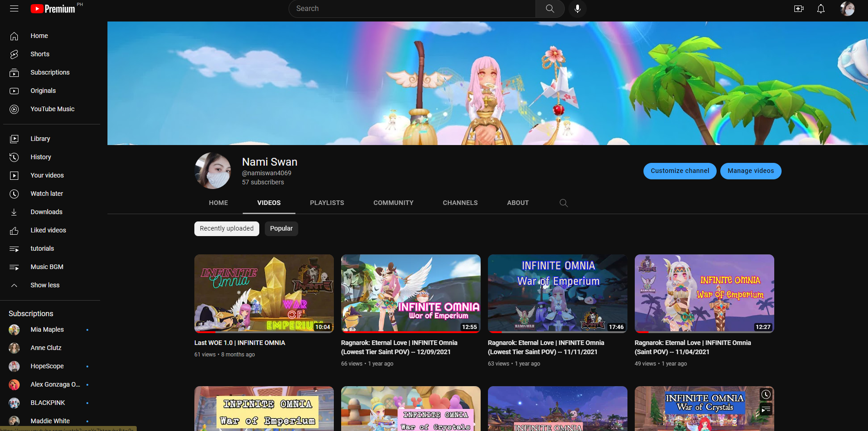Click the channel banner image
Screen dimensions: 868x431
click(488, 83)
